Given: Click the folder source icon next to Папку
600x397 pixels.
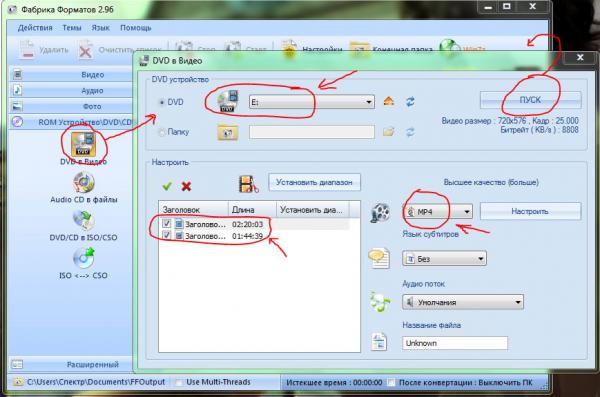Looking at the screenshot, I should pos(227,132).
